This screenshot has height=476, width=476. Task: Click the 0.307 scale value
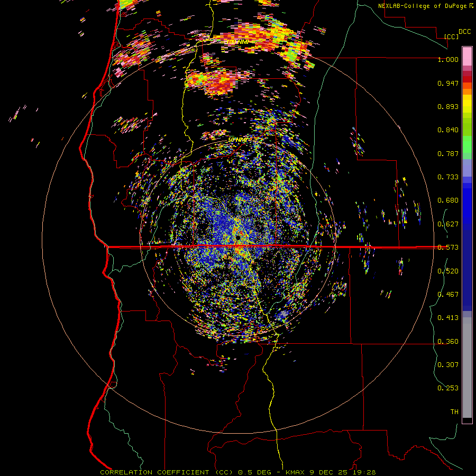point(448,365)
